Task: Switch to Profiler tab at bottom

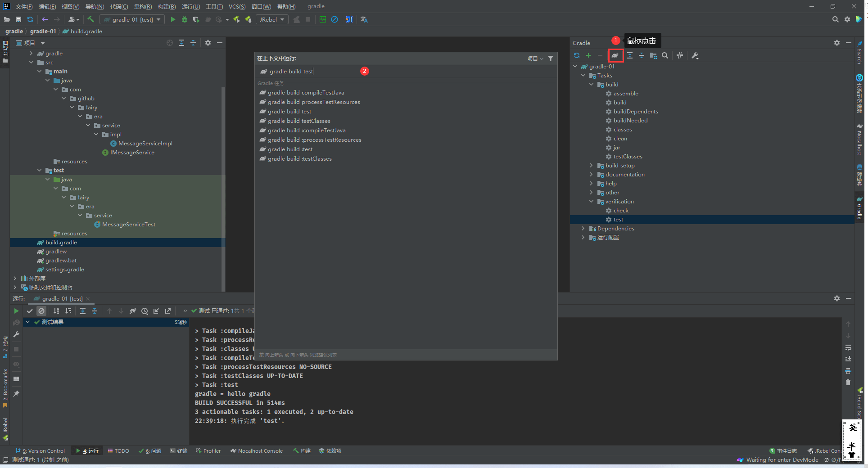Action: [x=208, y=451]
